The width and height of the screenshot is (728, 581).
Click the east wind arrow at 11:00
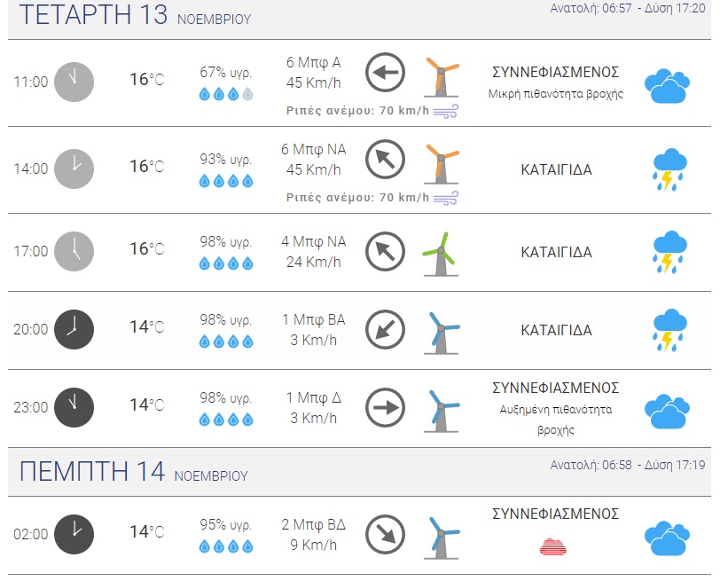[385, 73]
